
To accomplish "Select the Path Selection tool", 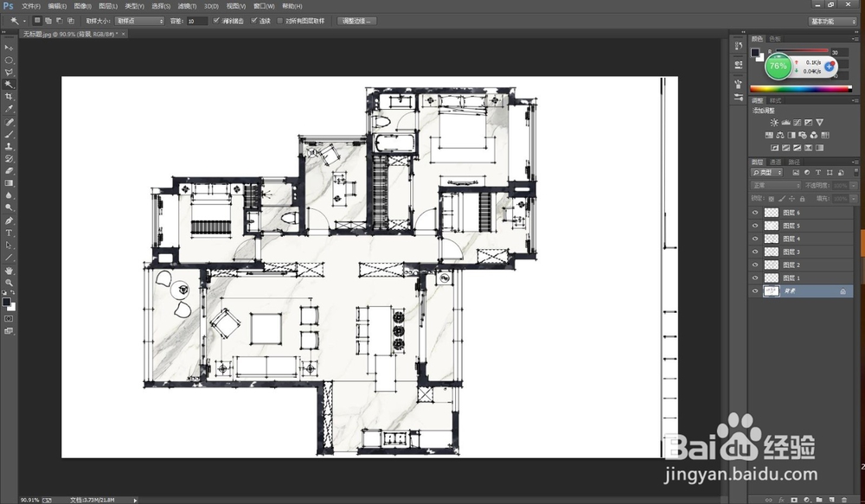I will pyautogui.click(x=9, y=245).
